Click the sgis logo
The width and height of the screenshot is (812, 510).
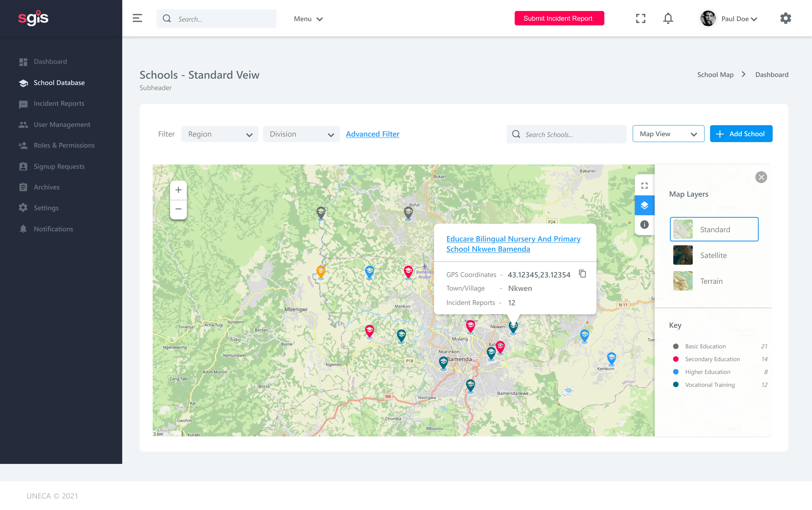(x=33, y=18)
